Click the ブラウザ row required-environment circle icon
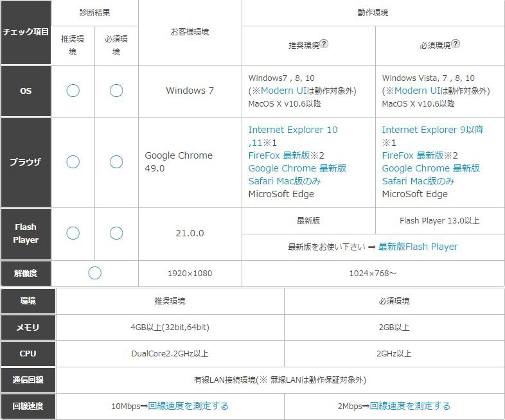505x420 pixels. [x=116, y=162]
